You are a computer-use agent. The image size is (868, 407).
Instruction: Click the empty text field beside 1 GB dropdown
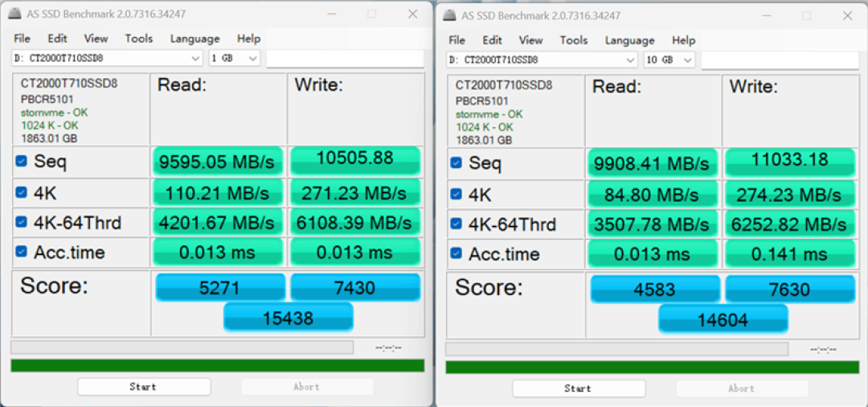[x=346, y=58]
